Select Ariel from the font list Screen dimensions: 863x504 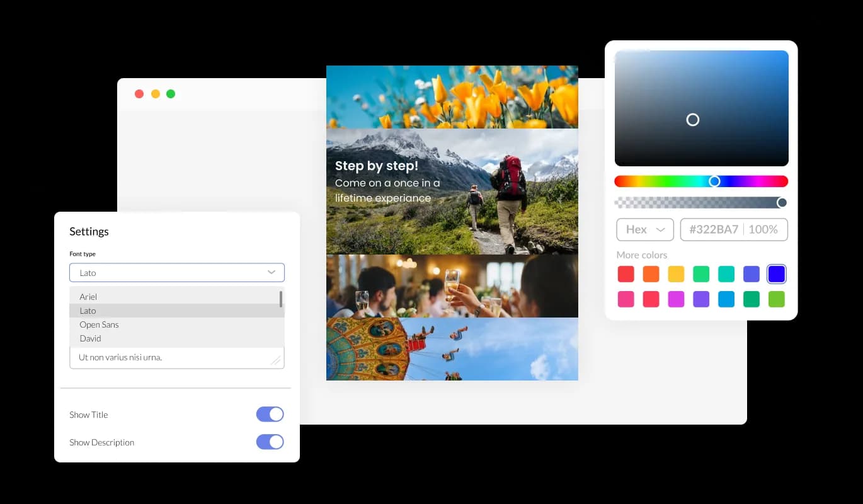88,297
